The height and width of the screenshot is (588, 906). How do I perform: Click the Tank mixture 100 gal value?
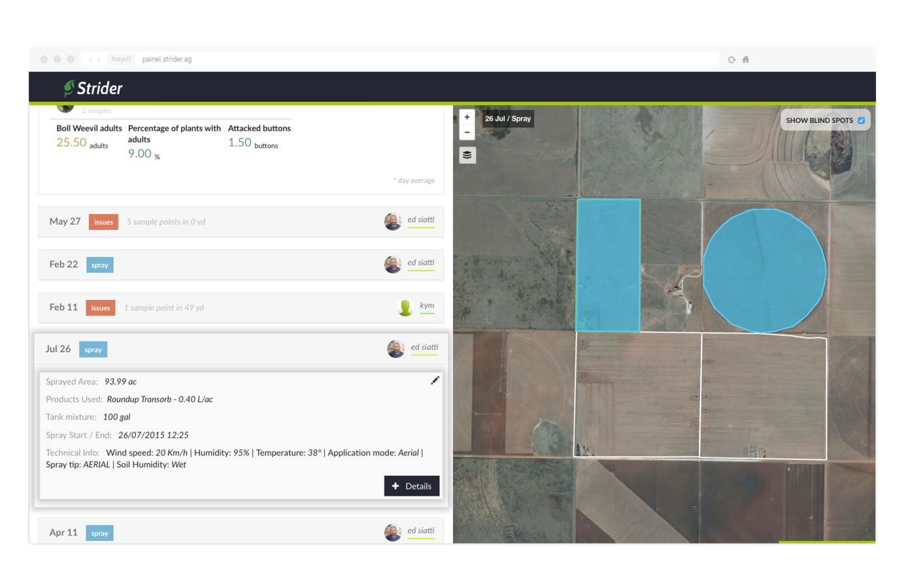point(116,417)
